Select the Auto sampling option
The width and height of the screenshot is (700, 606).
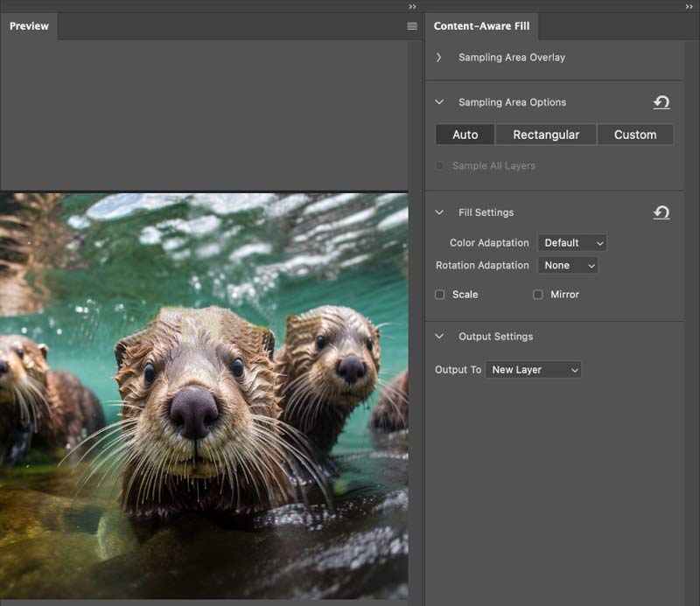[x=465, y=135]
